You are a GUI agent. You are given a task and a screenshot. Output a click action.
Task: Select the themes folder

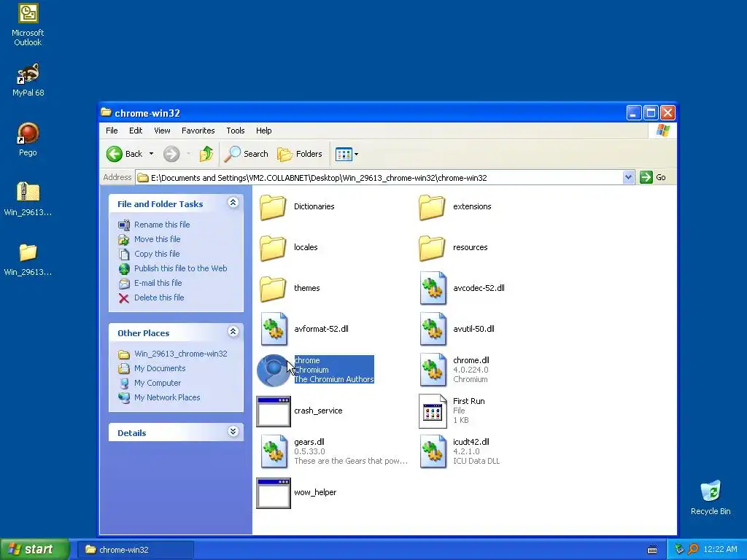tap(290, 289)
